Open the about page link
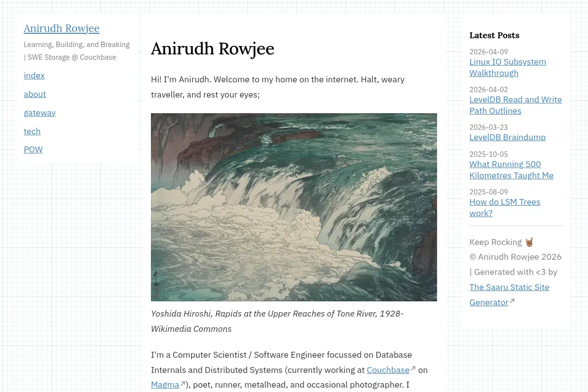Screen dimensions: 588x392 (35, 94)
